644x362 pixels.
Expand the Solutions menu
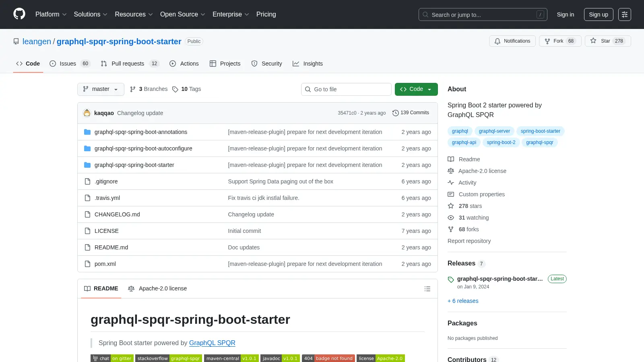click(91, 14)
